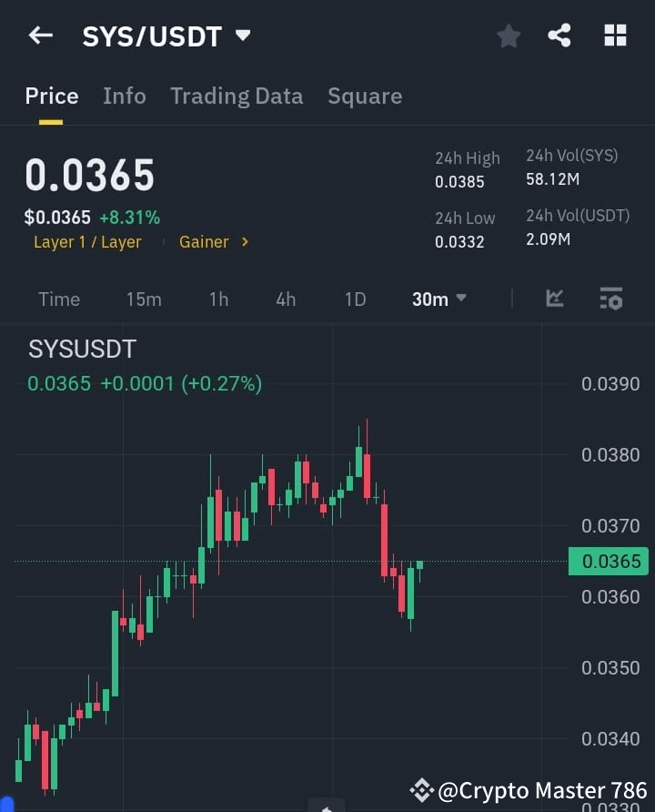Open the grid layout menu icon
Image resolution: width=655 pixels, height=812 pixels.
615,36
